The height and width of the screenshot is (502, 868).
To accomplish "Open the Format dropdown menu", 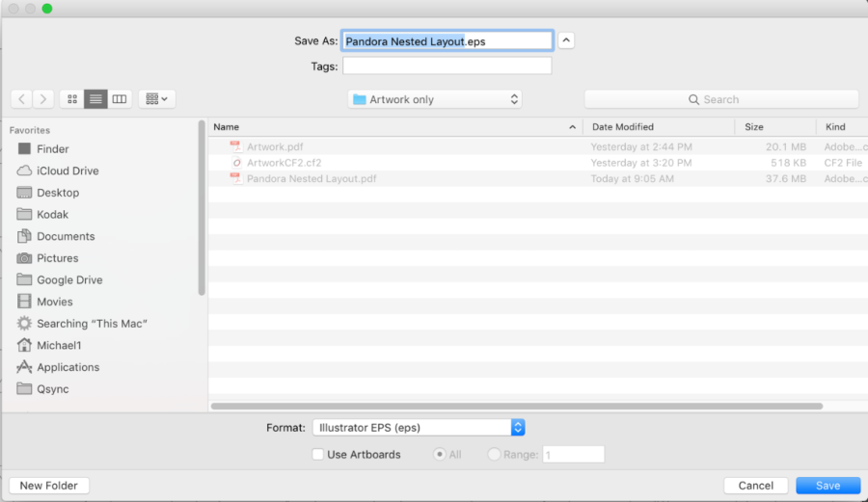I will click(419, 428).
